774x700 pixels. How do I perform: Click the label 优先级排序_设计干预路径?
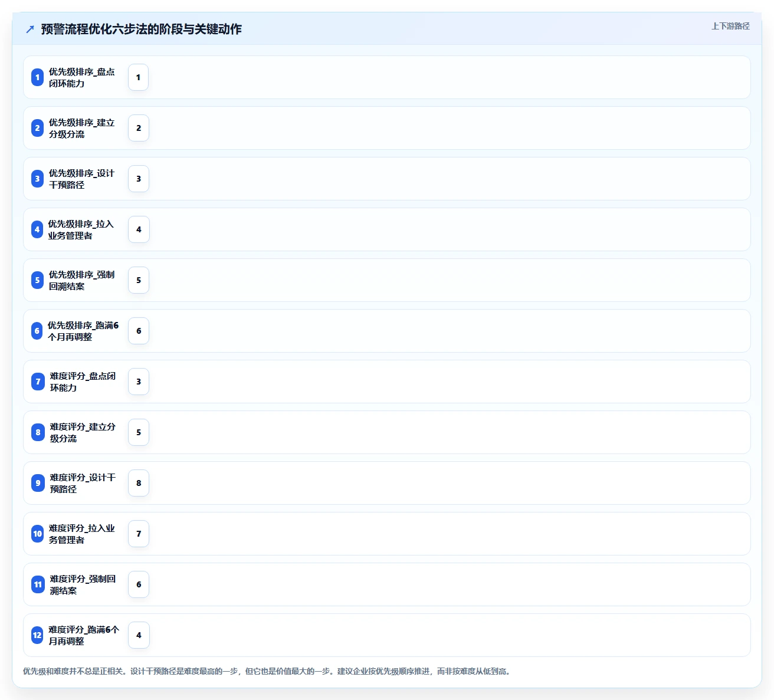[x=81, y=179]
